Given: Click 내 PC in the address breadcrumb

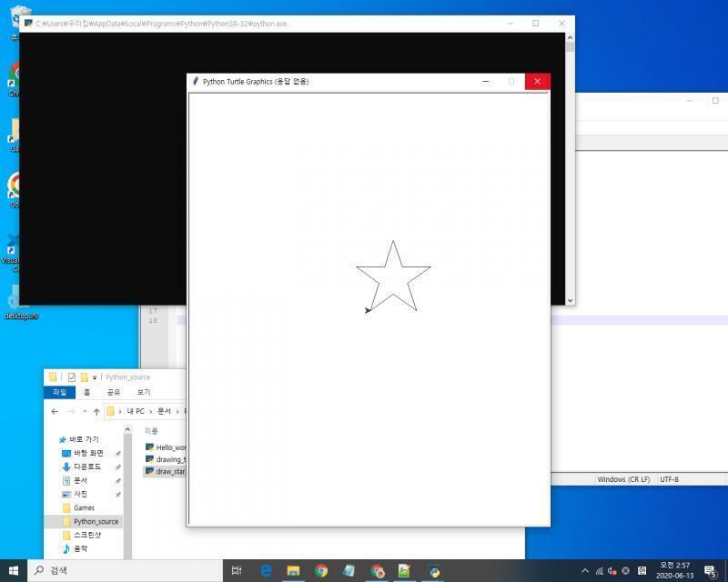Looking at the screenshot, I should (x=136, y=411).
